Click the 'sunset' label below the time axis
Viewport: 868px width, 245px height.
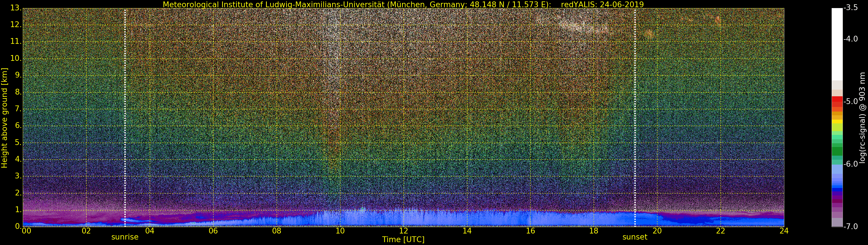(635, 237)
